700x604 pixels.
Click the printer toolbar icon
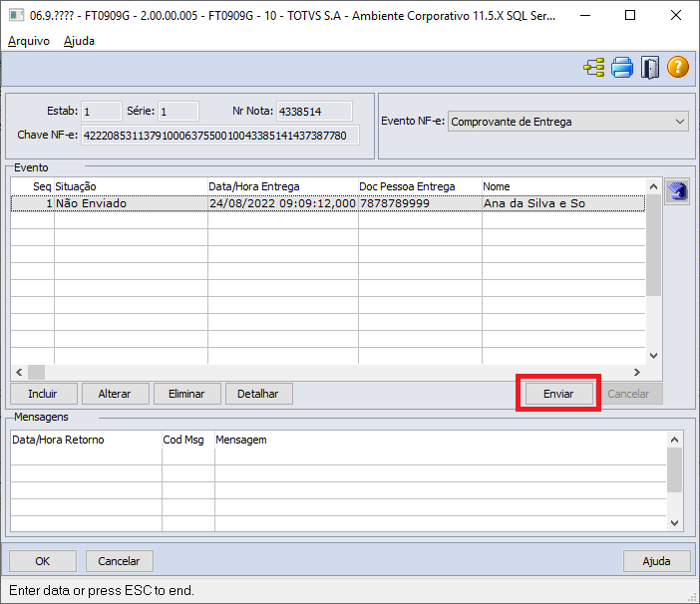point(622,68)
